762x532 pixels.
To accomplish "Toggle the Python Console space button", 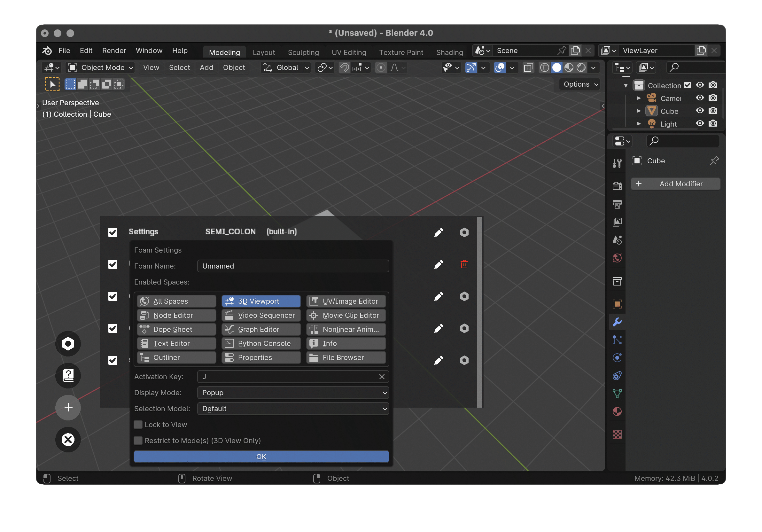I will (x=261, y=343).
